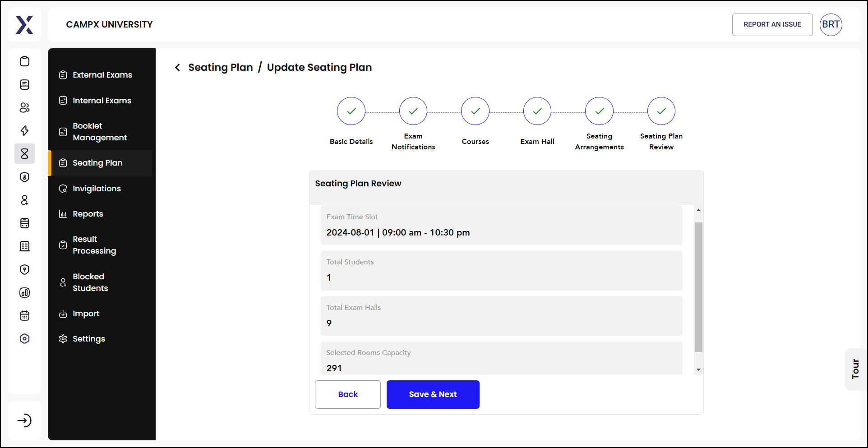The height and width of the screenshot is (448, 868).
Task: Open the shield with person icon in the left rail
Action: coord(25,177)
